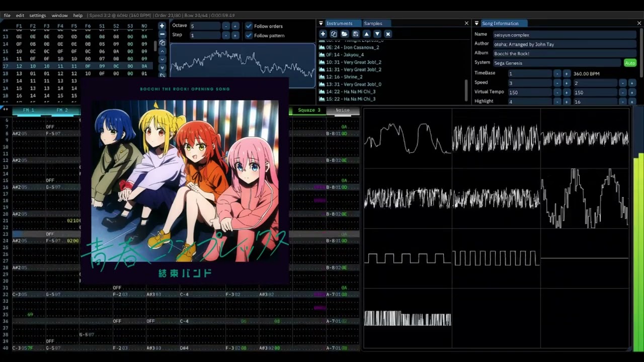
Task: Click the FM 2 channel header
Action: tap(62, 110)
